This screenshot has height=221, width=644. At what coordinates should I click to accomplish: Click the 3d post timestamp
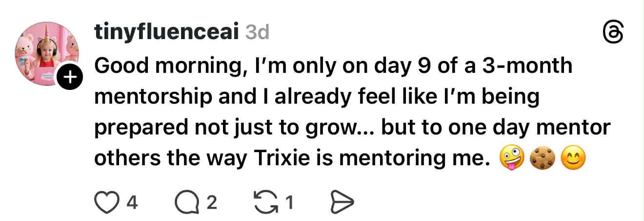pyautogui.click(x=257, y=33)
